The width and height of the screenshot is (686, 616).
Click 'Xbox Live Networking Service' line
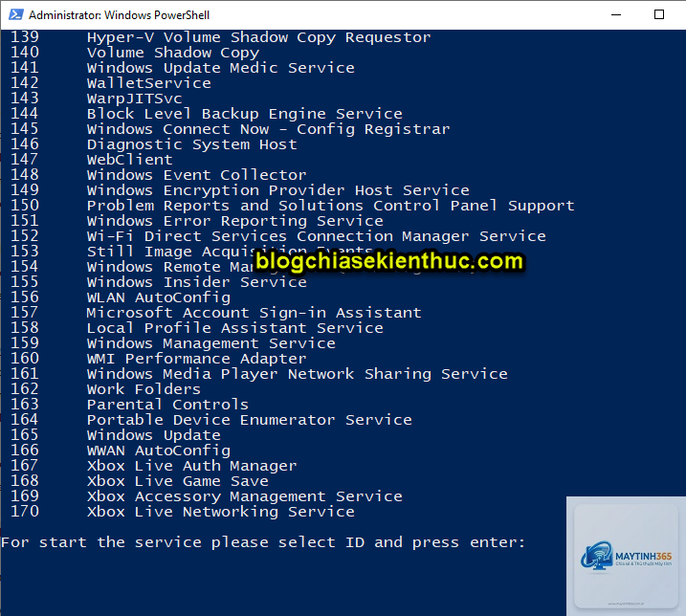(x=220, y=513)
